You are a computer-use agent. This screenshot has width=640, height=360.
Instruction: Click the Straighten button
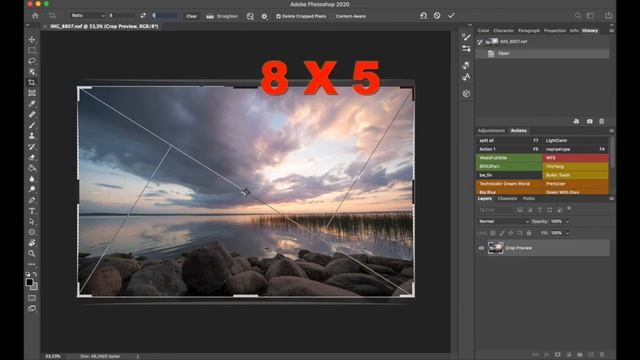pyautogui.click(x=222, y=16)
